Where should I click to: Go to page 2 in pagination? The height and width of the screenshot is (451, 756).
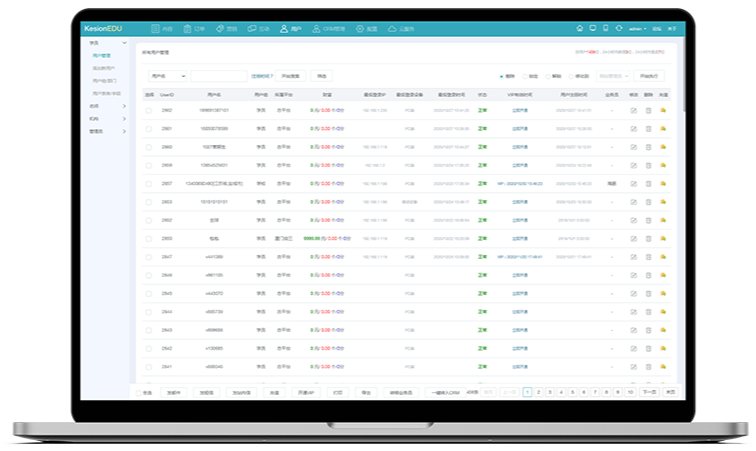click(x=538, y=392)
